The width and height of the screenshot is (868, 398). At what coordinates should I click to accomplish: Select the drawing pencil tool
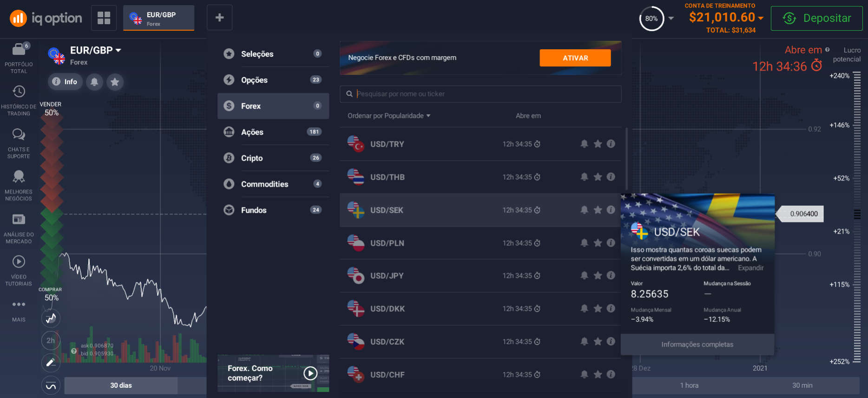(x=51, y=363)
